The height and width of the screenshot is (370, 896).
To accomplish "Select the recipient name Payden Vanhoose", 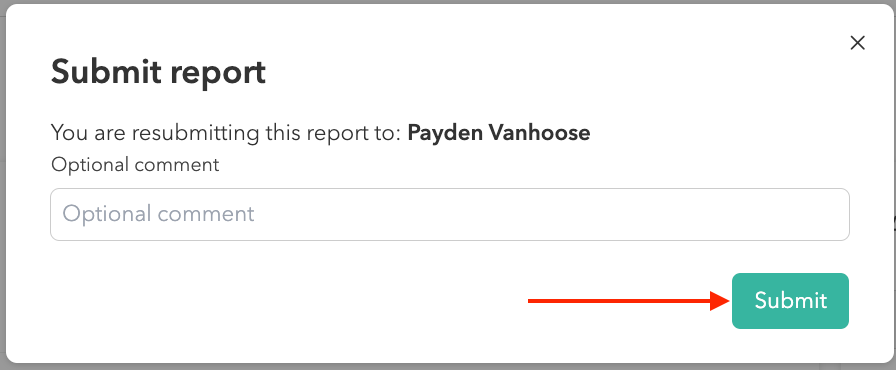I will (499, 132).
